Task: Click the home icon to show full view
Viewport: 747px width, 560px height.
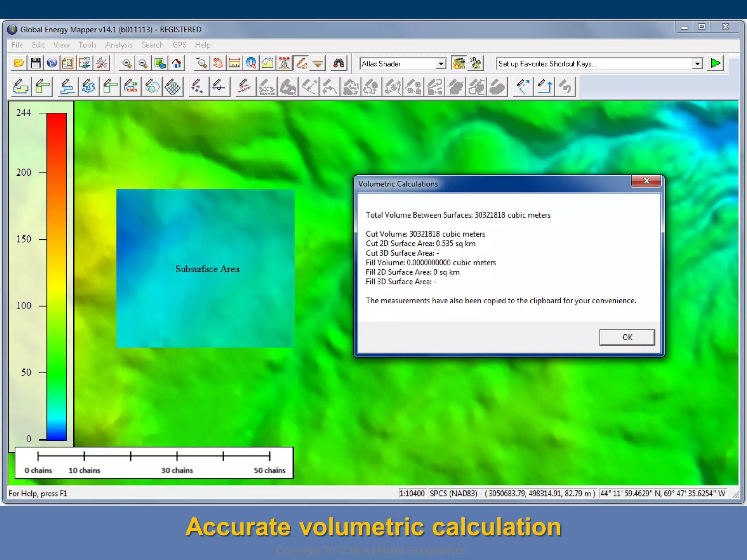Action: (177, 63)
